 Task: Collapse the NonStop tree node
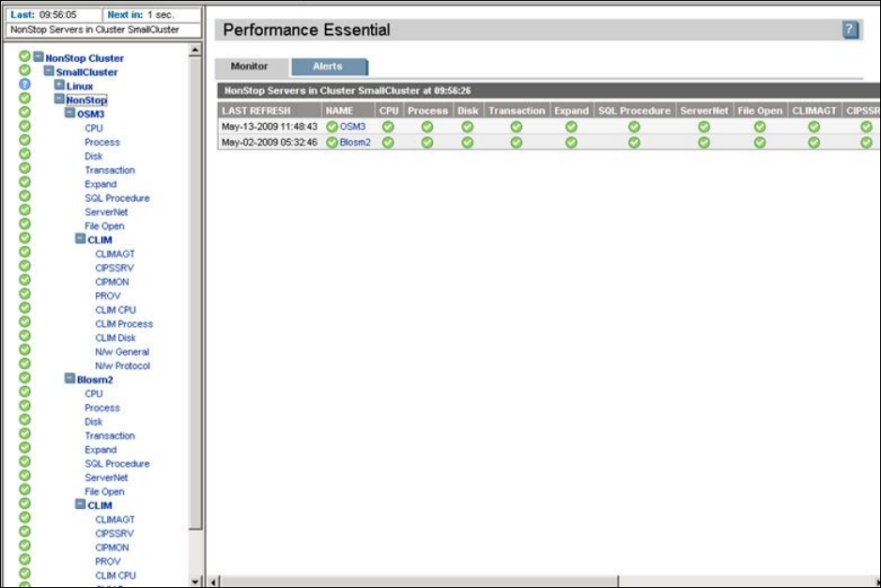(x=59, y=99)
